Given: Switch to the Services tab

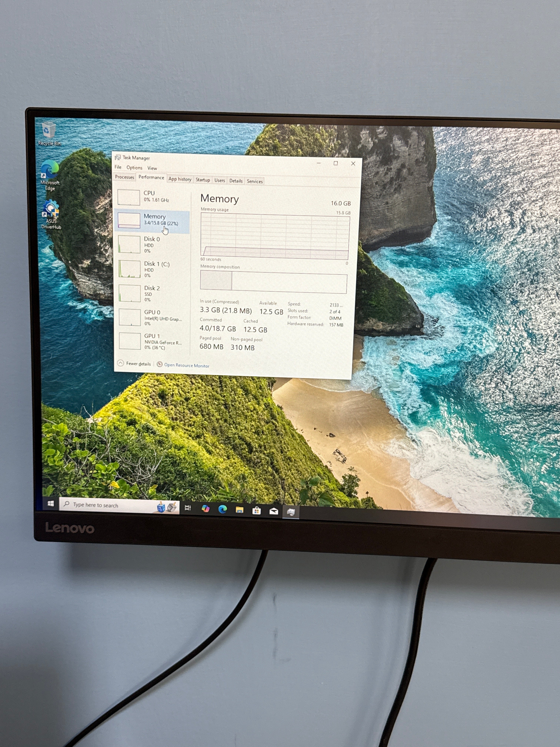Looking at the screenshot, I should (255, 181).
